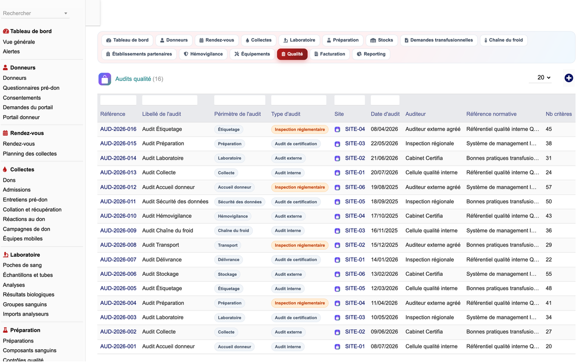Open the Donneurs top tab
This screenshot has width=588, height=364.
click(174, 40)
